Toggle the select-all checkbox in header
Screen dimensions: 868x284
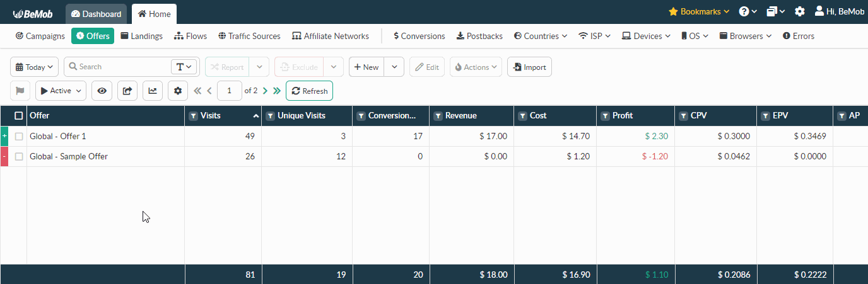pyautogui.click(x=19, y=116)
